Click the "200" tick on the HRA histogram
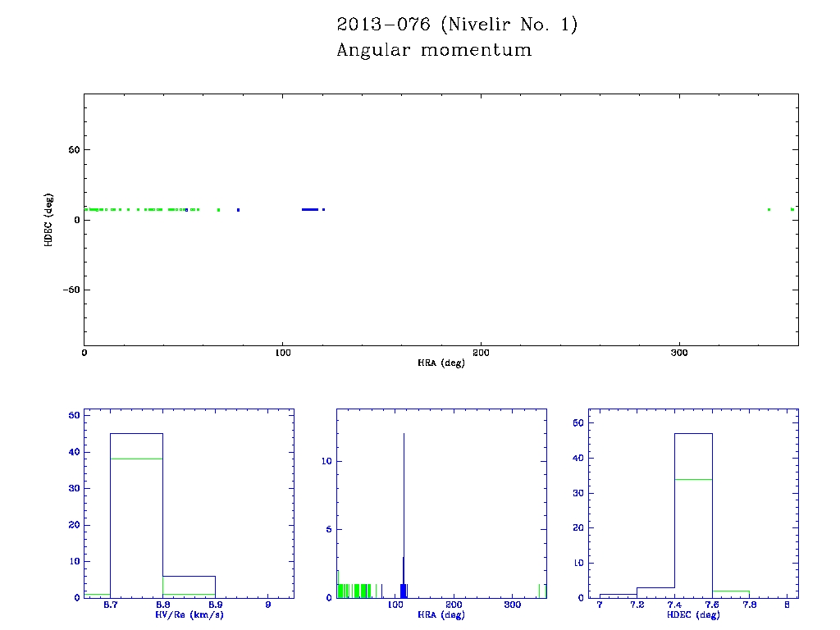 click(454, 605)
